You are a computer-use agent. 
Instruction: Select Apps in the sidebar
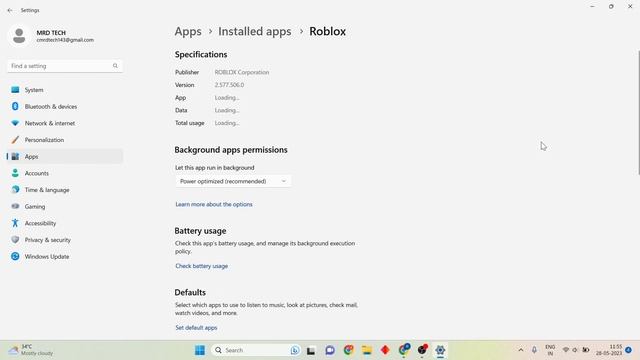(x=65, y=157)
